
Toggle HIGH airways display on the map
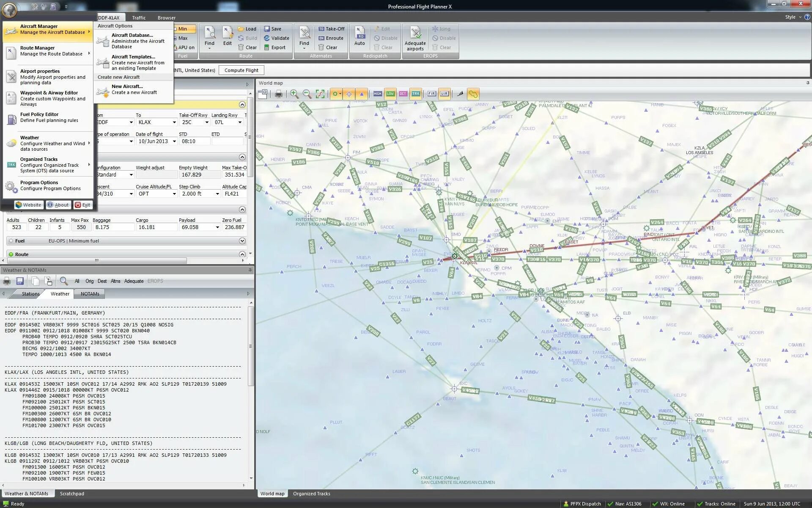(377, 94)
